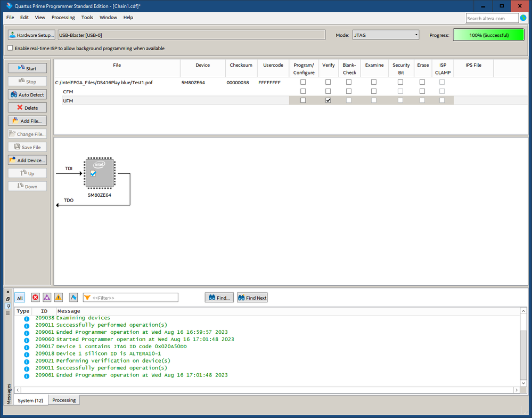Click into the message Filter text field
Viewport: 532px width, 418px height.
pos(134,298)
